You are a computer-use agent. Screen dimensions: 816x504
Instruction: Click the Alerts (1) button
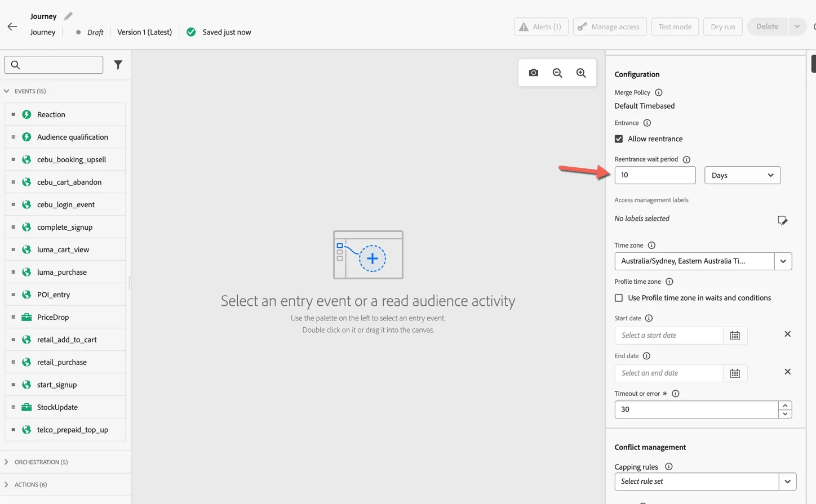[541, 26]
